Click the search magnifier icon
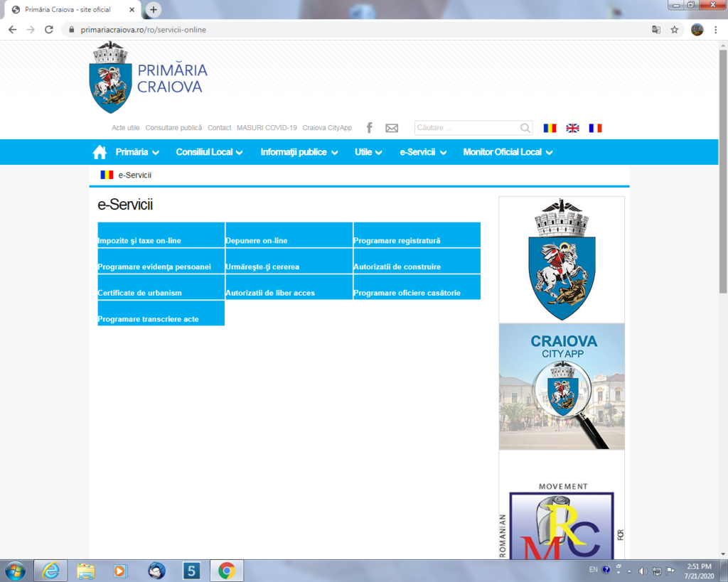Viewport: 728px width, 582px height. [x=525, y=128]
